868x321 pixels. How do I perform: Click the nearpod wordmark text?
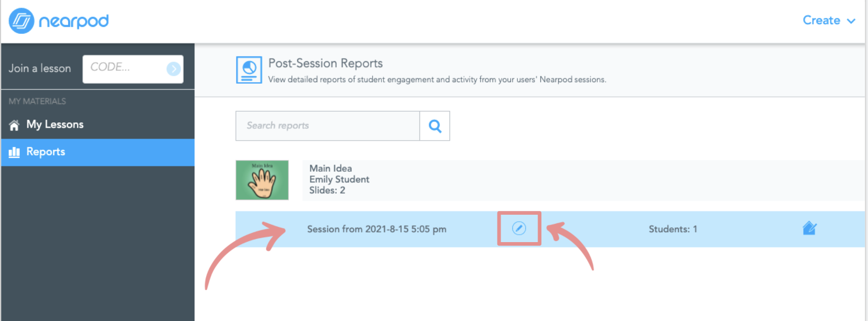pos(74,21)
